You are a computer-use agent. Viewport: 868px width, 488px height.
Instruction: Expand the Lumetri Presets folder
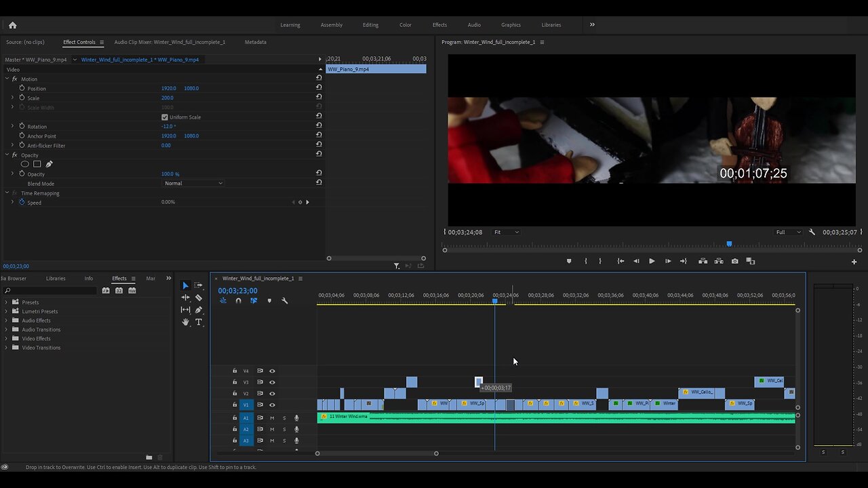(7, 311)
